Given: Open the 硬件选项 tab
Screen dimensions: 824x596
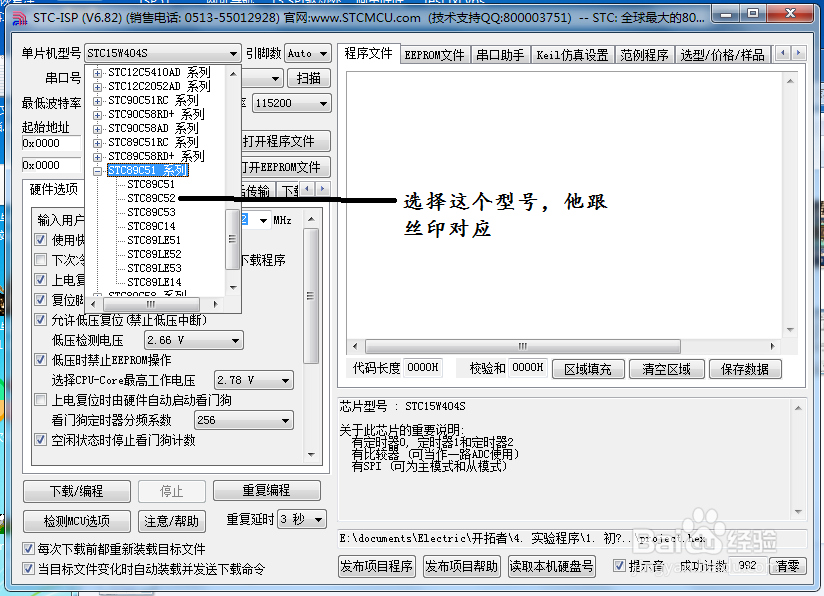Looking at the screenshot, I should pyautogui.click(x=54, y=189).
